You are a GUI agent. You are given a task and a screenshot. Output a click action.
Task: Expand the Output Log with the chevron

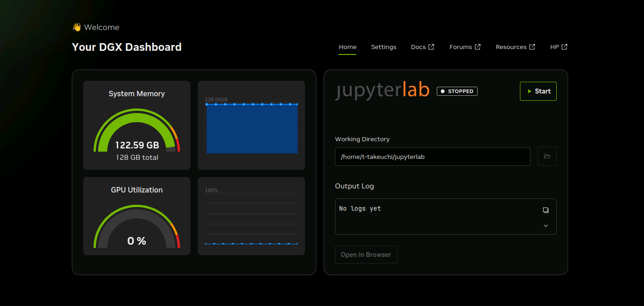[546, 226]
